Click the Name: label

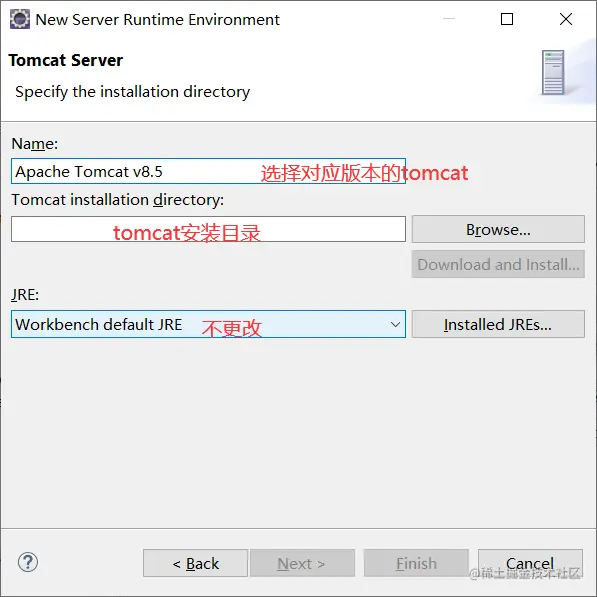[35, 144]
